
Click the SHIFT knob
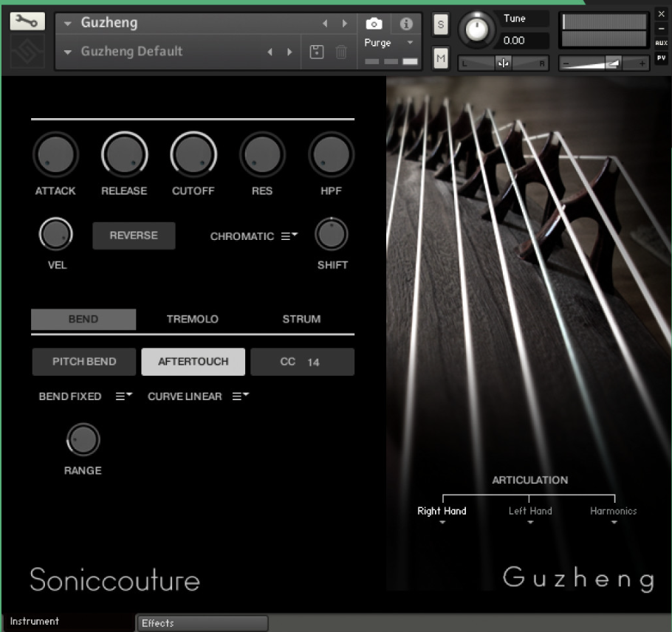332,234
